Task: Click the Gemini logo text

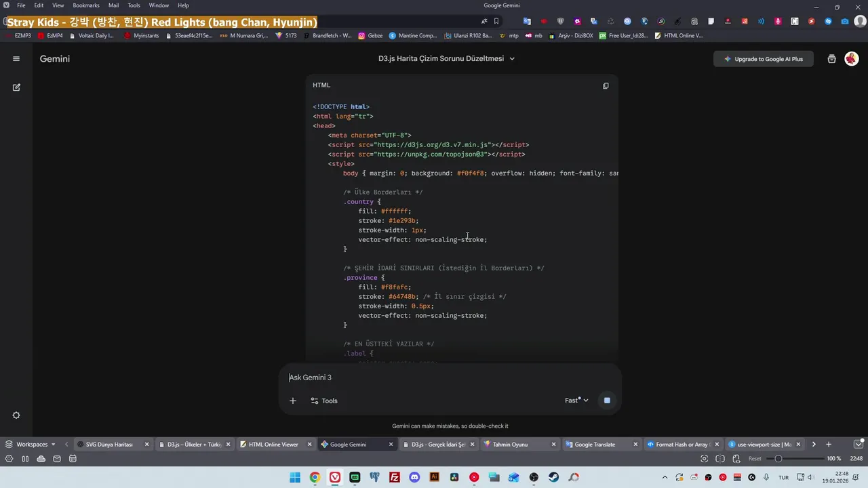Action: pyautogui.click(x=55, y=59)
